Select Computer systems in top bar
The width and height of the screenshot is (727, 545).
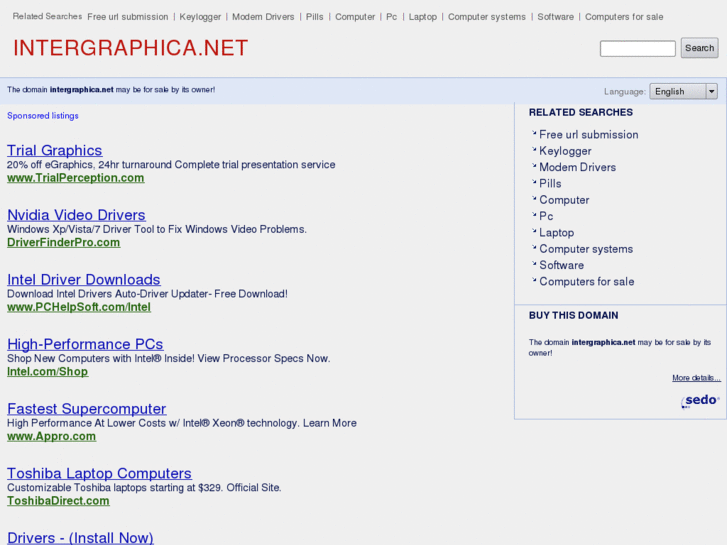click(487, 17)
